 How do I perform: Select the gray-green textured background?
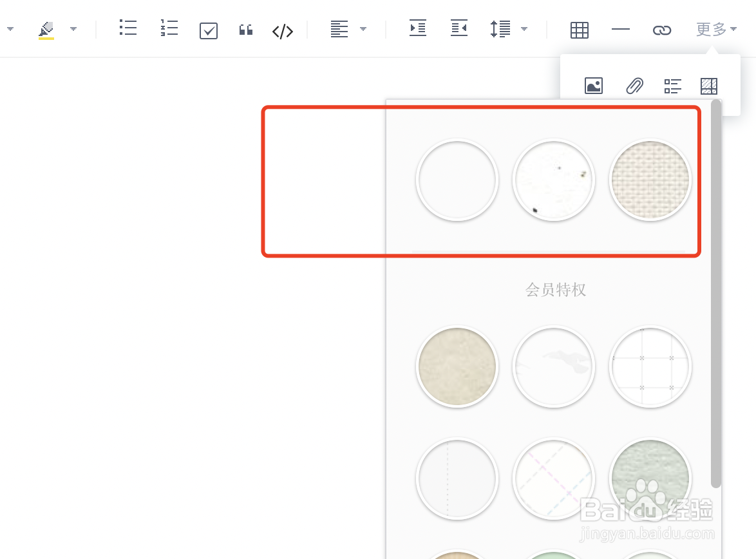point(650,479)
